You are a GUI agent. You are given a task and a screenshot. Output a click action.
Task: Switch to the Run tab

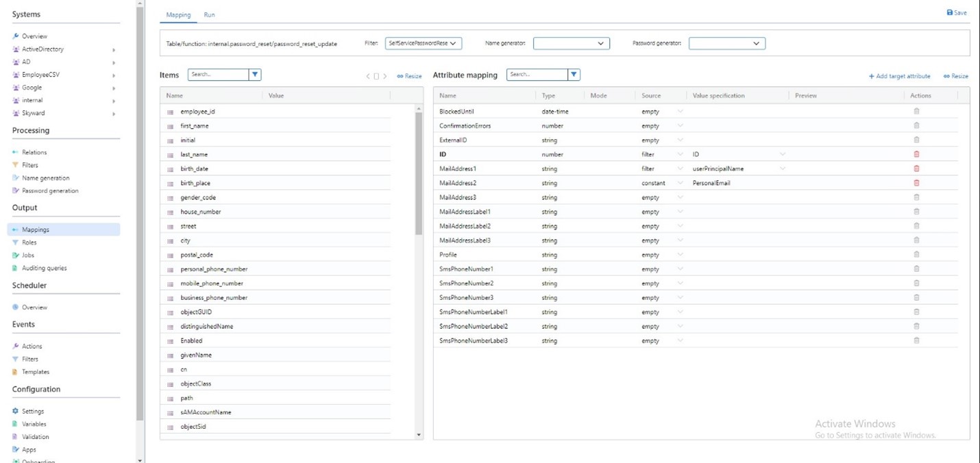point(209,14)
